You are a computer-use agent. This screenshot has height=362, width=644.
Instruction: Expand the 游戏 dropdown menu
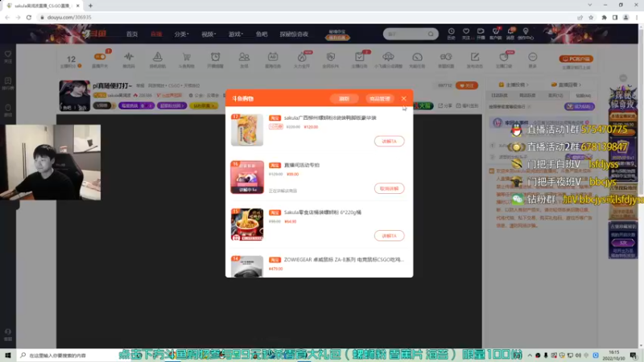[236, 34]
